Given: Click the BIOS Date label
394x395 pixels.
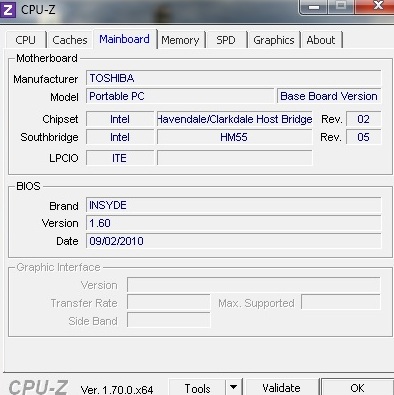Looking at the screenshot, I should 67,241.
